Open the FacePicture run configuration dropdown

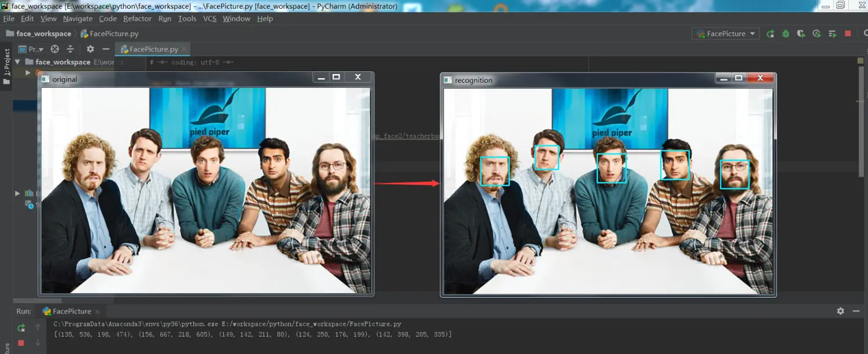(x=726, y=34)
